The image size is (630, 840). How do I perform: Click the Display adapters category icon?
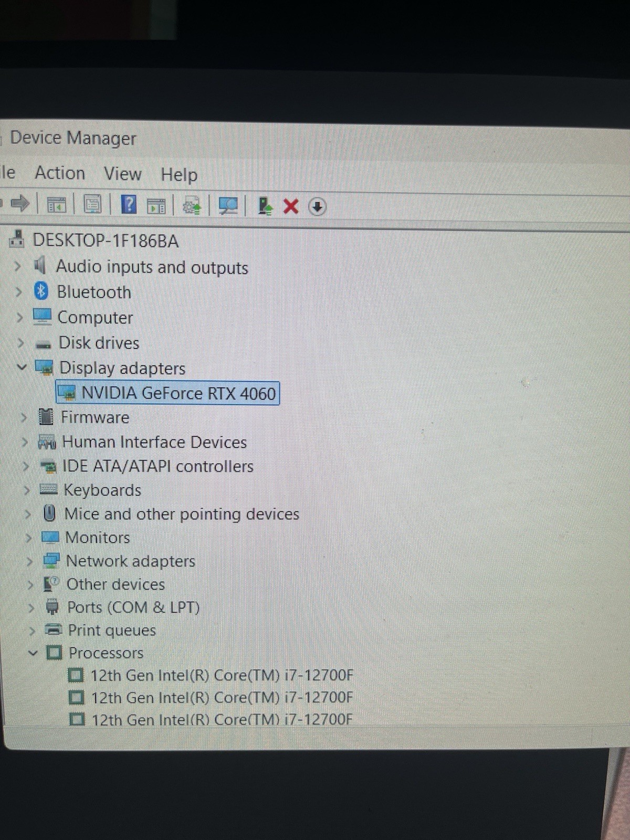tap(45, 367)
